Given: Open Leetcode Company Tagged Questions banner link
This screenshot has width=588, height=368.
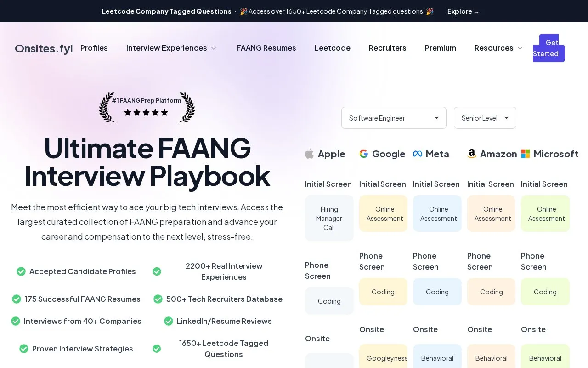Looking at the screenshot, I should tap(167, 11).
